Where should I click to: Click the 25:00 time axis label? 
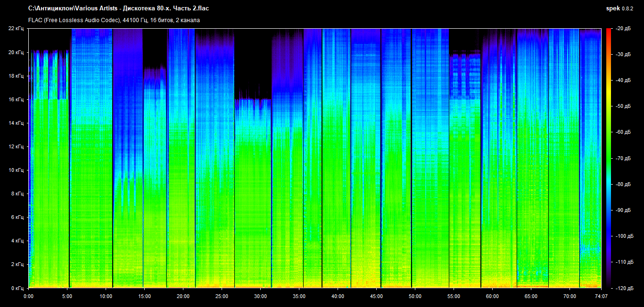pyautogui.click(x=222, y=297)
